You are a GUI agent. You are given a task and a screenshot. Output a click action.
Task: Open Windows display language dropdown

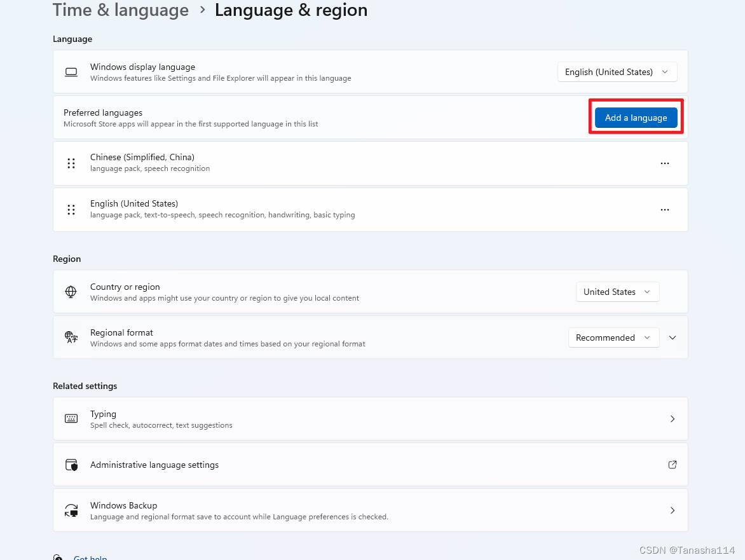coord(617,72)
